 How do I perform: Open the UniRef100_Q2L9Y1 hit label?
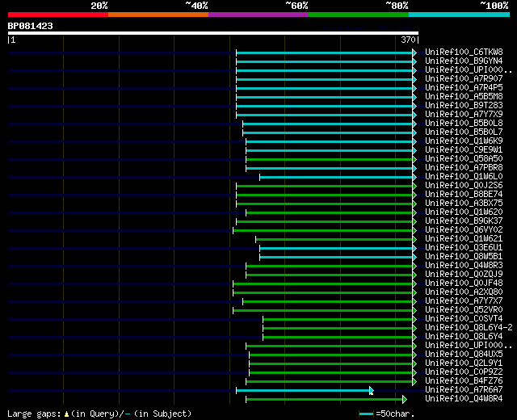pos(464,363)
